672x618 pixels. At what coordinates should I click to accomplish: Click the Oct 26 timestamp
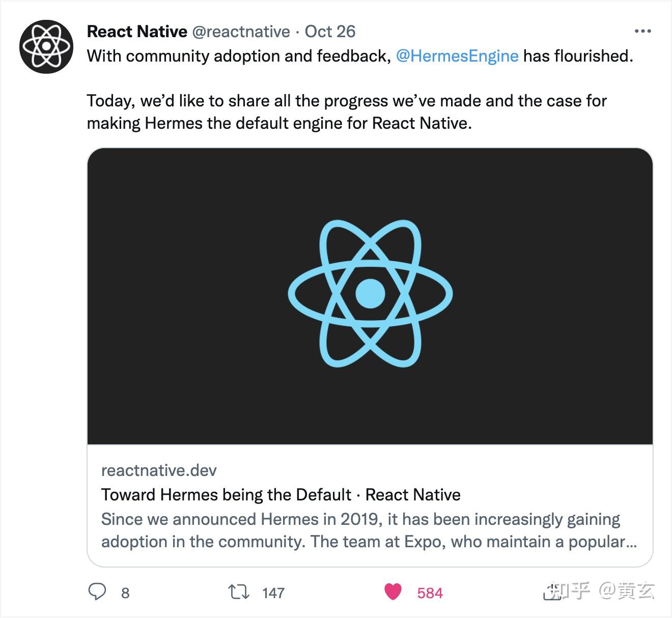330,31
